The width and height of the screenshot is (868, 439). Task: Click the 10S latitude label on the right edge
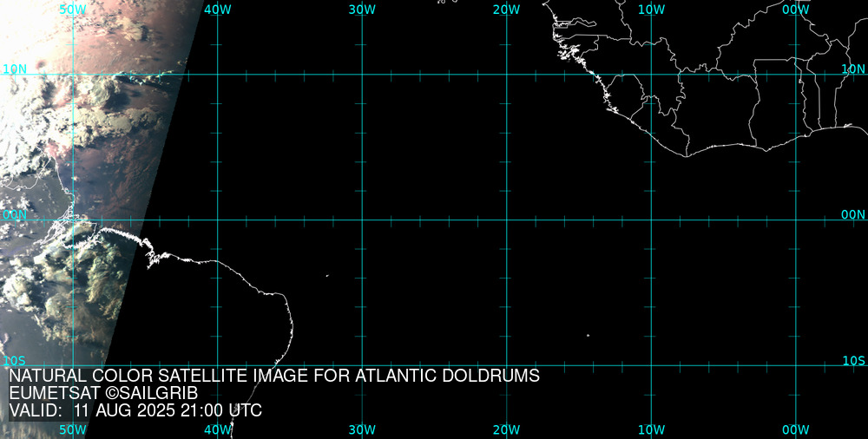click(x=853, y=361)
